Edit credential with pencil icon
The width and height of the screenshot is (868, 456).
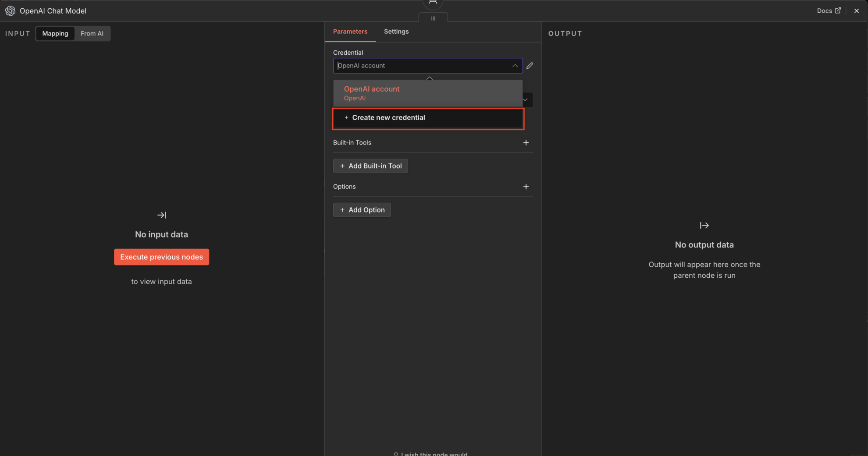pos(530,66)
